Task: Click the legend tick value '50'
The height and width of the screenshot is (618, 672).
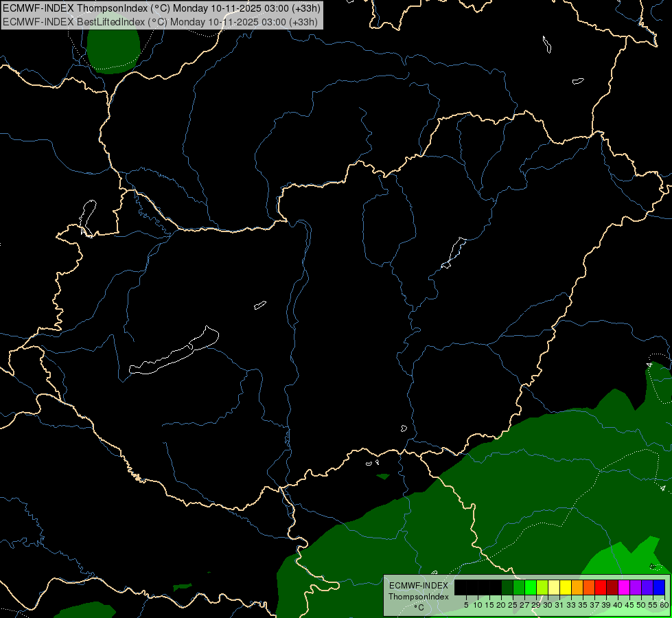Action: coord(641,605)
